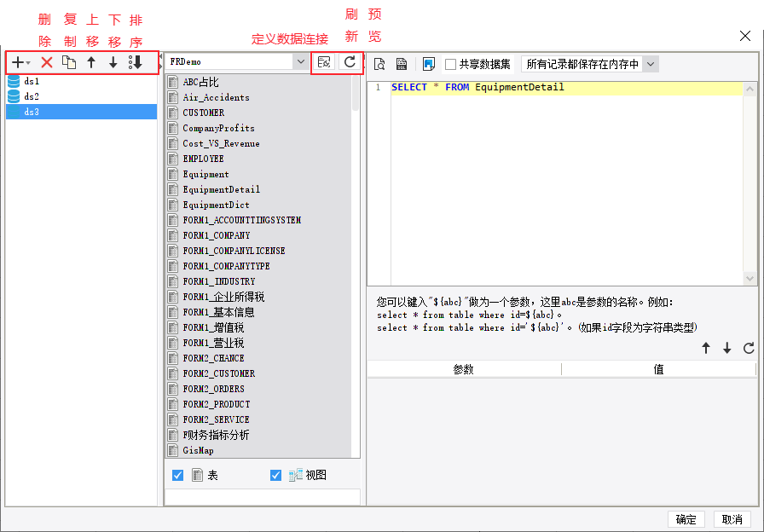Toggle the 表 checkbox

(178, 475)
